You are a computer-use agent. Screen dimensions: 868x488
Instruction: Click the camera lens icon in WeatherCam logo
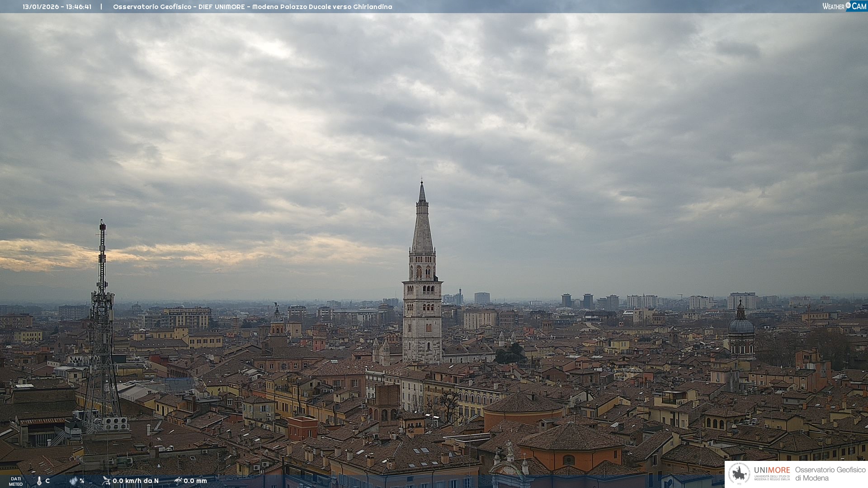848,5
